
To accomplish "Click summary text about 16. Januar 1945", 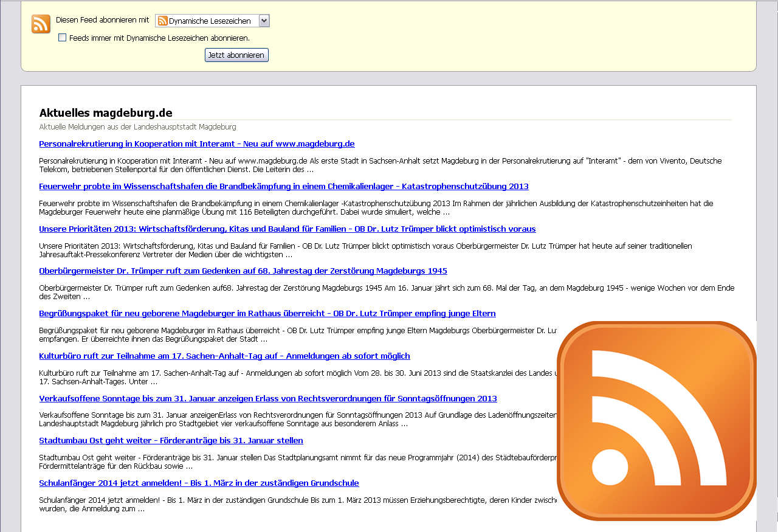I will [387, 292].
